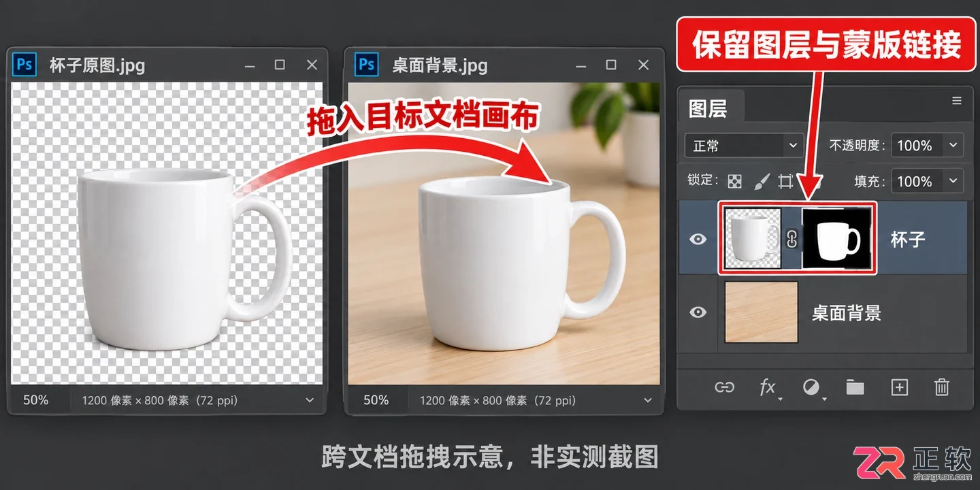This screenshot has width=980, height=490.
Task: Delete layer using the trash icon
Action: pos(942,387)
